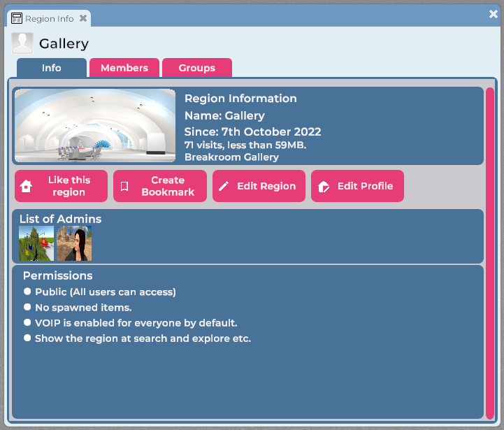
Task: Click the bookmark icon on Create Bookmark
Action: click(124, 186)
